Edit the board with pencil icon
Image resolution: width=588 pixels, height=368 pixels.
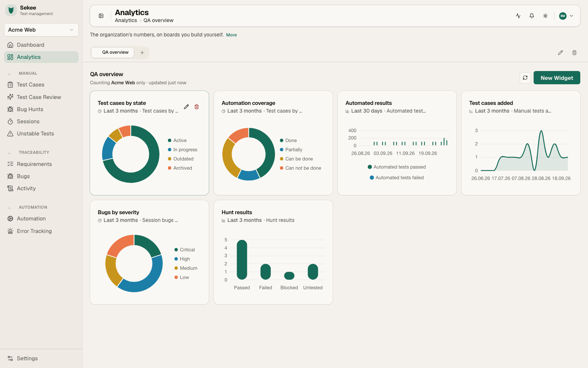(x=560, y=53)
